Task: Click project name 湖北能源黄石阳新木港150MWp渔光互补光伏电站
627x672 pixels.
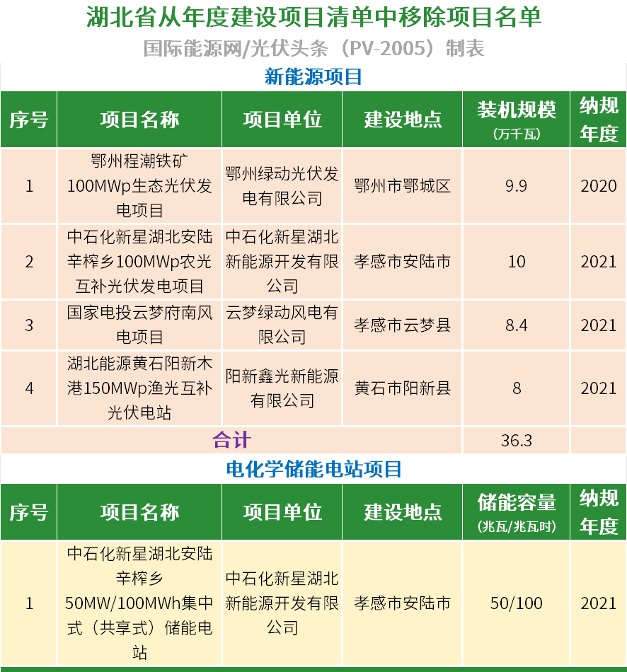Action: click(139, 388)
